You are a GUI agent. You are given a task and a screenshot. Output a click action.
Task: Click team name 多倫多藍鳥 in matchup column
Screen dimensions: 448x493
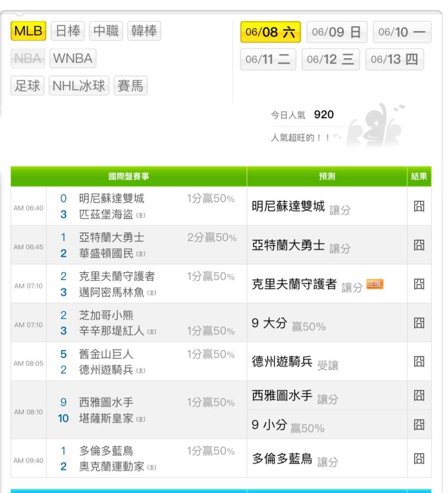106,451
